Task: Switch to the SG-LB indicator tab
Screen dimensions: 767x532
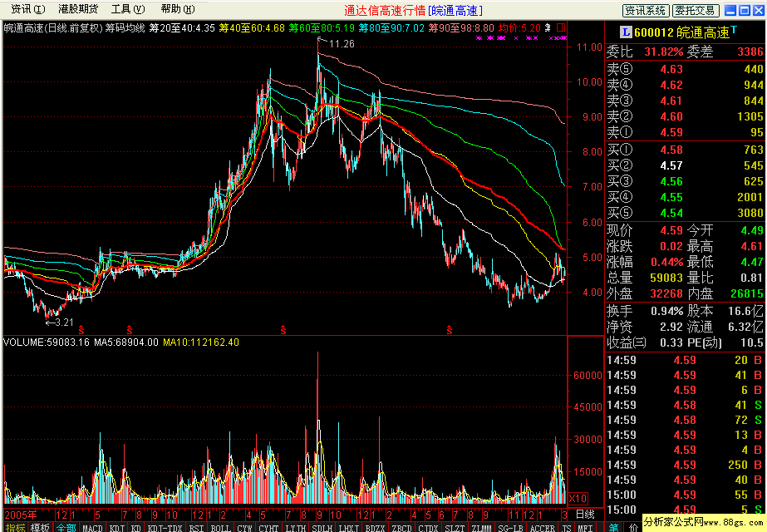Action: [x=511, y=528]
